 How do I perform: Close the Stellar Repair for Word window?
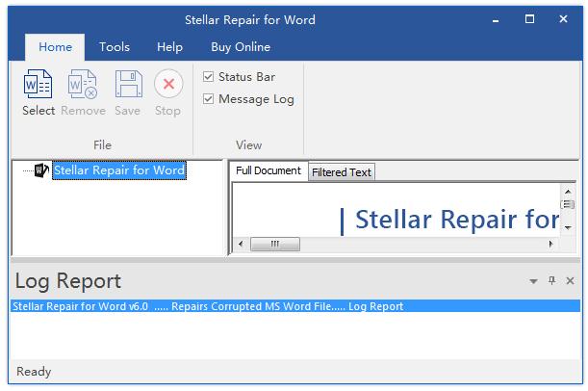(563, 18)
